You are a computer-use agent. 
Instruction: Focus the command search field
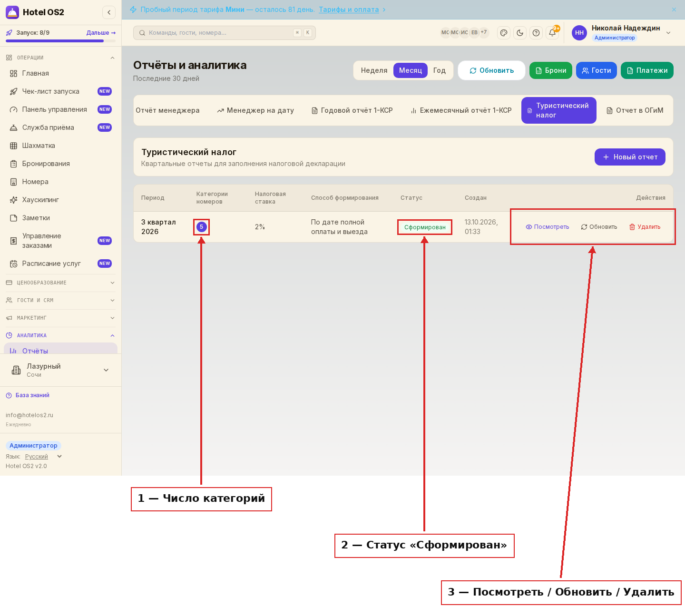click(224, 33)
